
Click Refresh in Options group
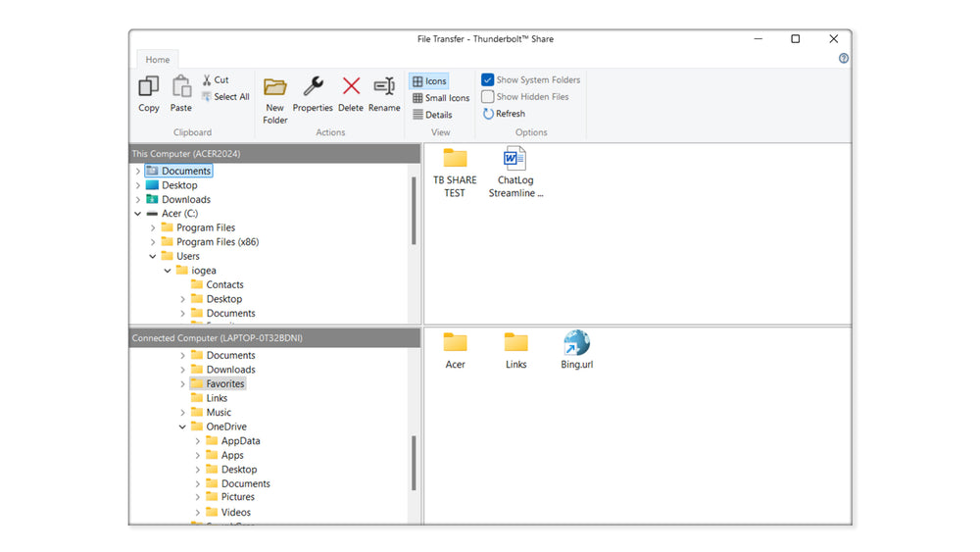[504, 114]
